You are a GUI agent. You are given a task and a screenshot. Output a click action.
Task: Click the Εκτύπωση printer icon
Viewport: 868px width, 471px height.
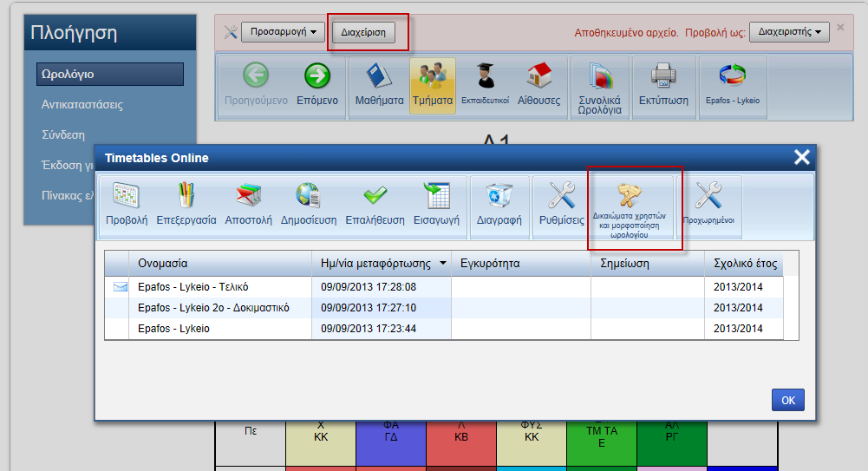663,85
